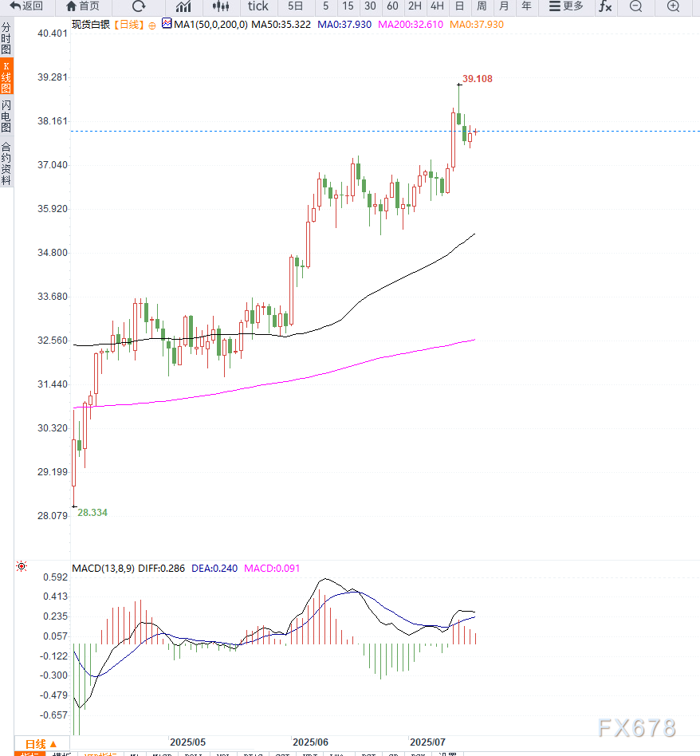Go to 首页 home page

pyautogui.click(x=83, y=6)
